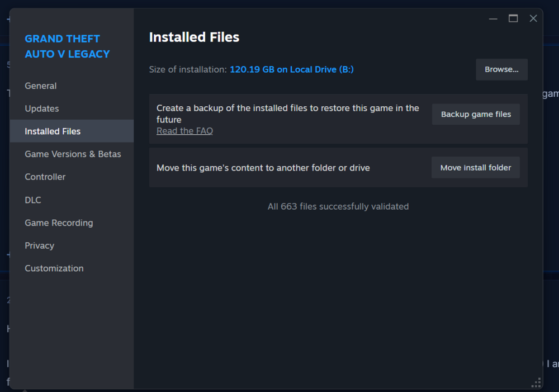Open the DLC section
Viewport: 559px width, 392px height.
[33, 200]
